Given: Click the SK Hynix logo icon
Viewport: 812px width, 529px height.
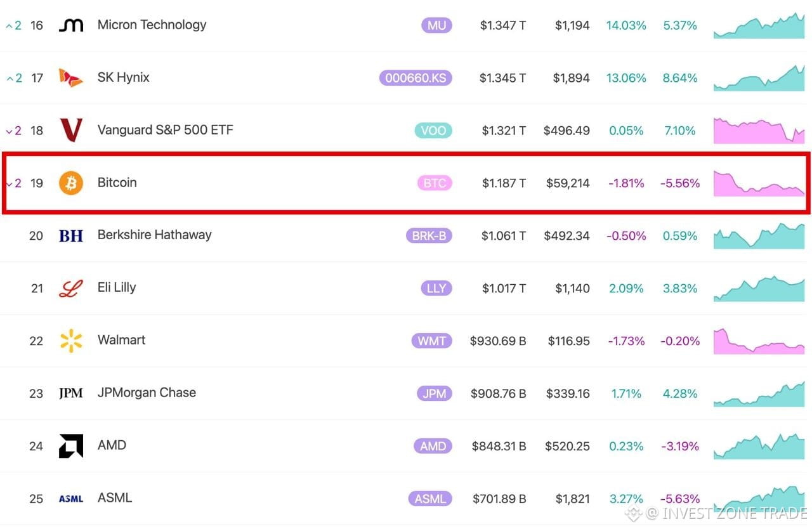Looking at the screenshot, I should pyautogui.click(x=71, y=78).
